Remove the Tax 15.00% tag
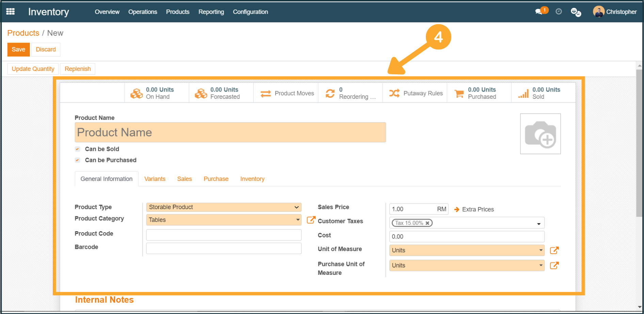The image size is (644, 314). (x=428, y=223)
